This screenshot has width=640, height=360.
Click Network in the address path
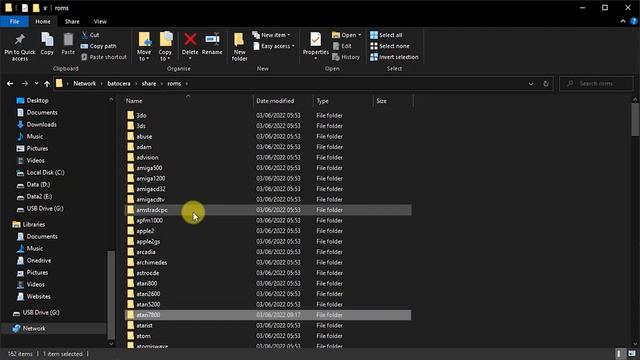[84, 84]
